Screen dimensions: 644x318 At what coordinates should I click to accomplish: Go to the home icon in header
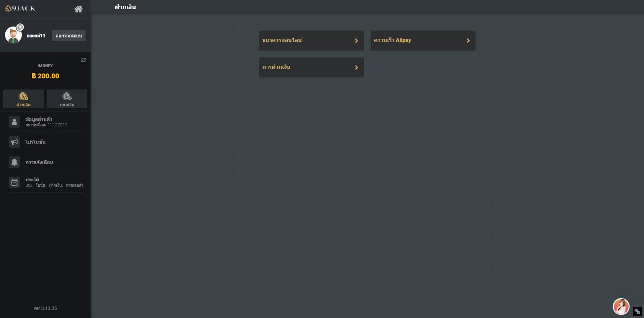point(78,9)
